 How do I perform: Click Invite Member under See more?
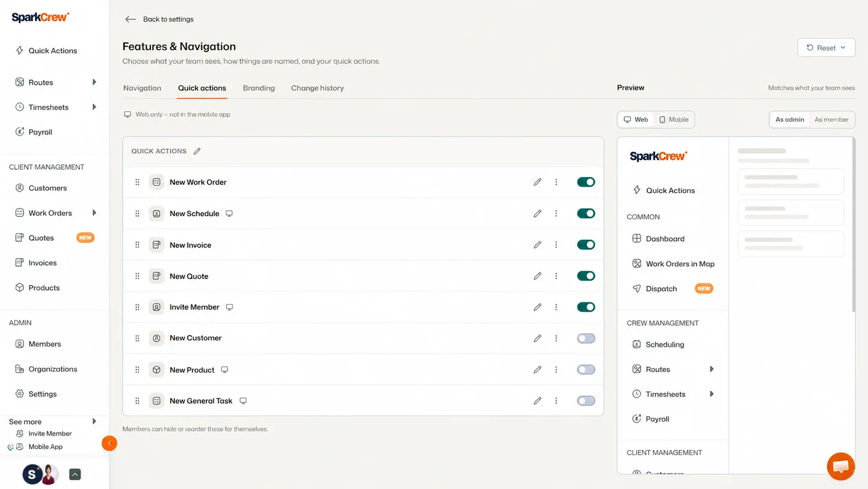(50, 433)
